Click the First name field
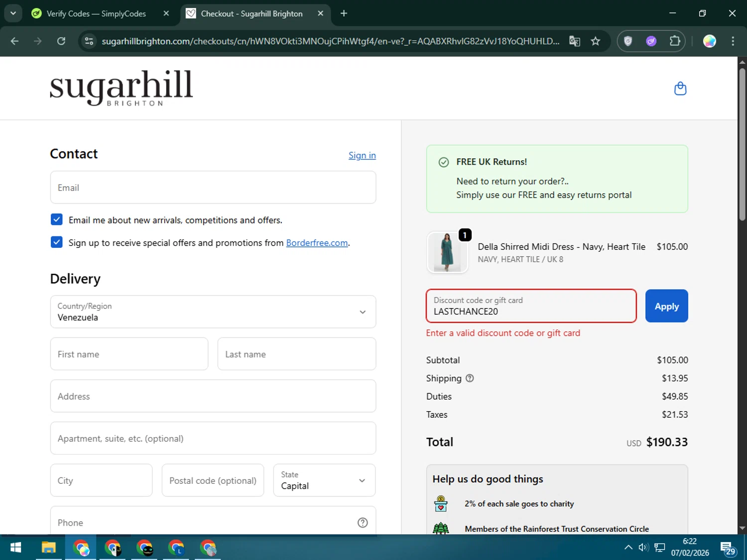This screenshot has height=560, width=747. coord(129,354)
